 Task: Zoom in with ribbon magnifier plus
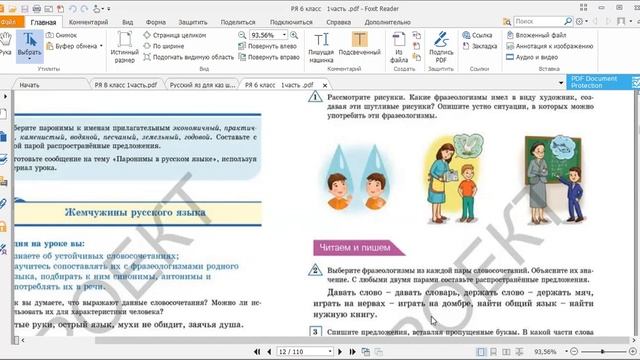[294, 35]
